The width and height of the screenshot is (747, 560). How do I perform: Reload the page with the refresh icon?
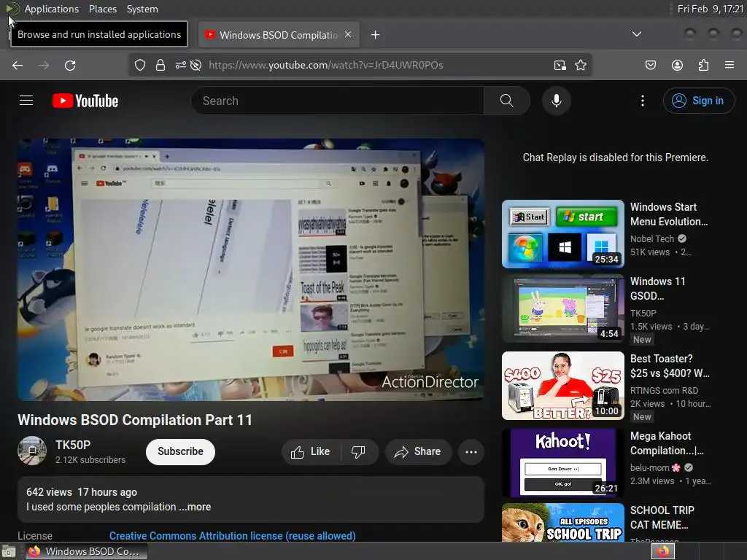point(70,65)
